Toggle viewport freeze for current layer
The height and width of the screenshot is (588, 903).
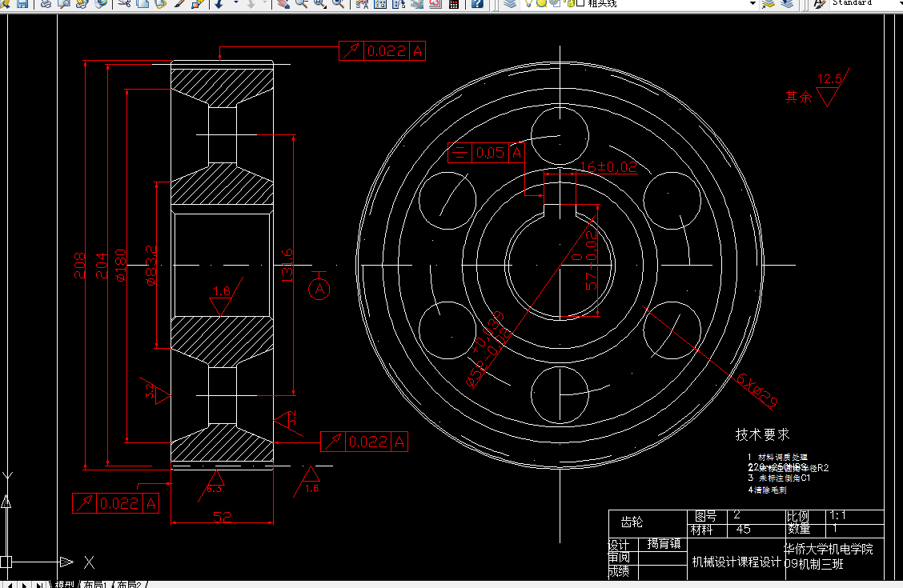(x=555, y=3)
